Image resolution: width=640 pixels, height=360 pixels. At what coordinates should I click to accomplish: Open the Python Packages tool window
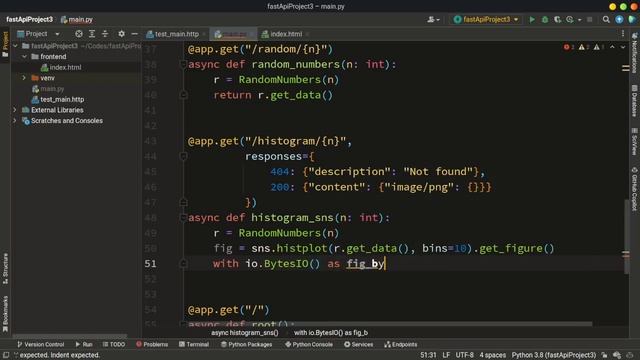point(246,344)
